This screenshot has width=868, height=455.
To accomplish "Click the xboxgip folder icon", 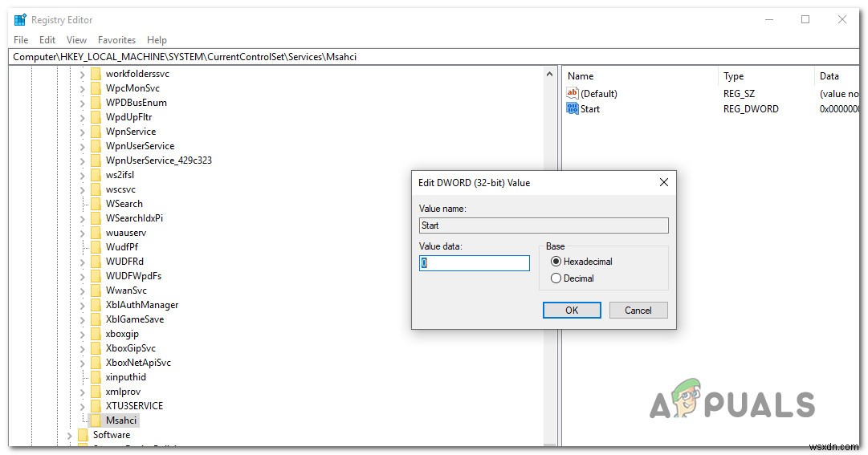I will (x=96, y=334).
